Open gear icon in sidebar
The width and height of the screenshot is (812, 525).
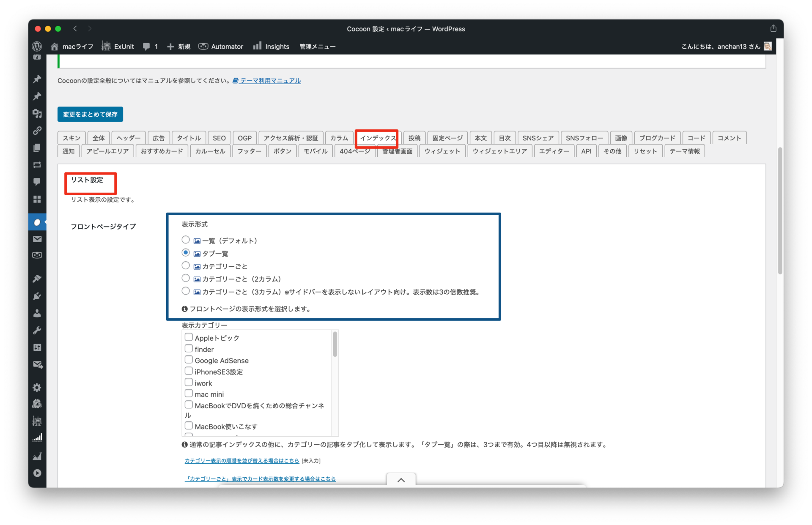pos(37,387)
